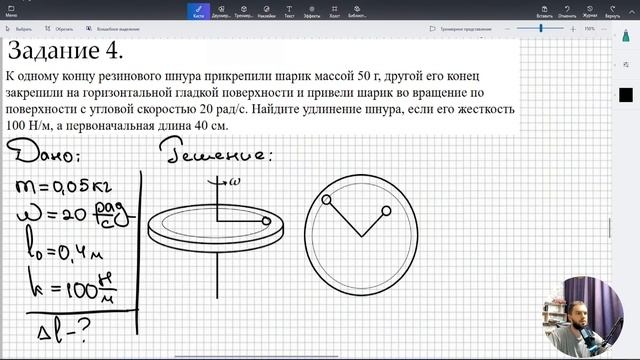Adjust the zoom slider handle
640x360 pixels.
(x=541, y=28)
